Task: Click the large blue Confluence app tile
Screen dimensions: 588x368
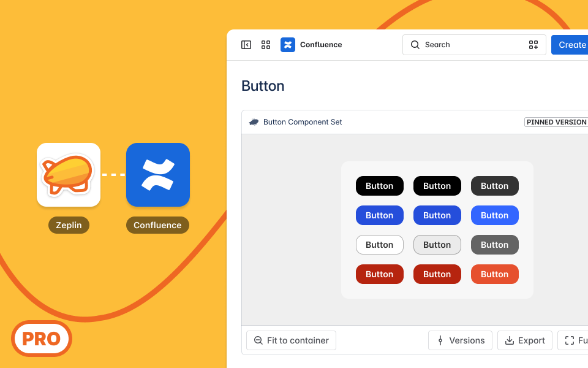Action: tap(158, 175)
